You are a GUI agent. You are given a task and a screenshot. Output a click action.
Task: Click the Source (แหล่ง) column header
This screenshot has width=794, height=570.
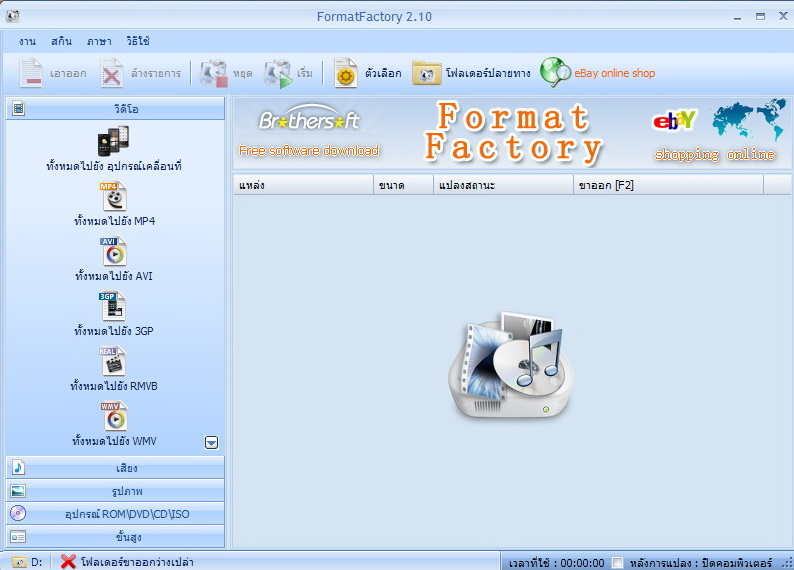[303, 185]
